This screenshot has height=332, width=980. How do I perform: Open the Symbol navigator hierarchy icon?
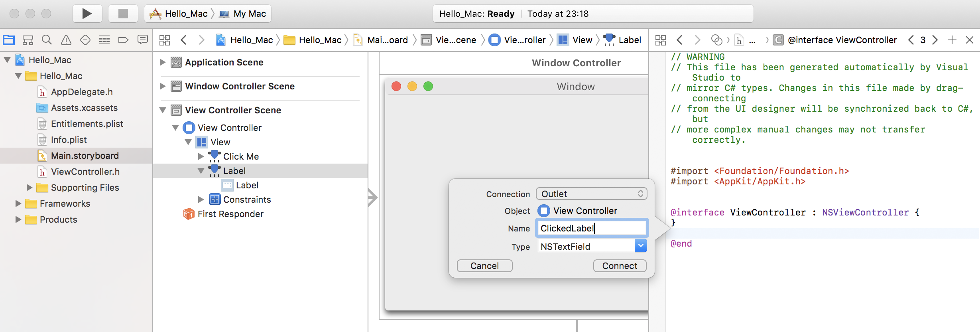click(x=28, y=40)
